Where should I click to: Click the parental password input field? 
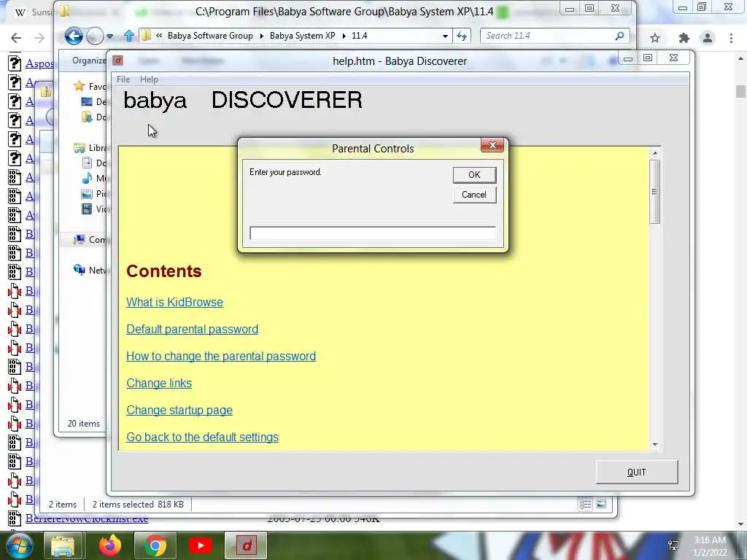(373, 233)
